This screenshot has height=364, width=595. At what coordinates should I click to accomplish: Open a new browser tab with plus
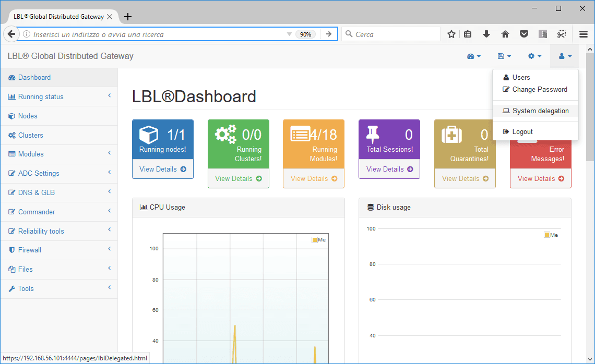[x=128, y=17]
